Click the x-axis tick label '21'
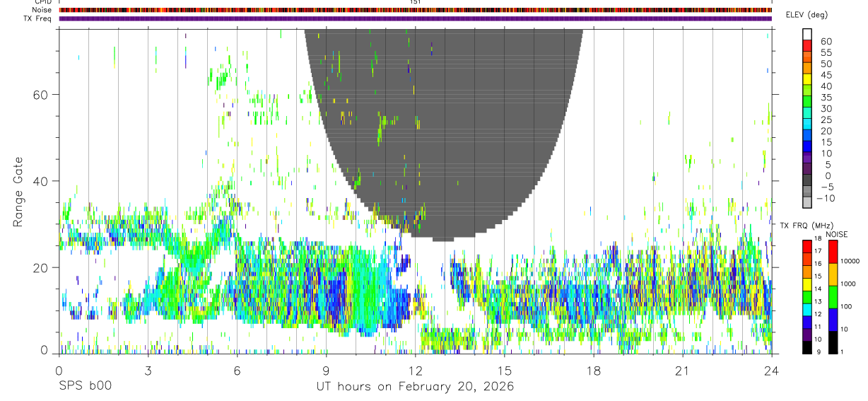Viewport: 868px width, 401px height. coord(682,370)
